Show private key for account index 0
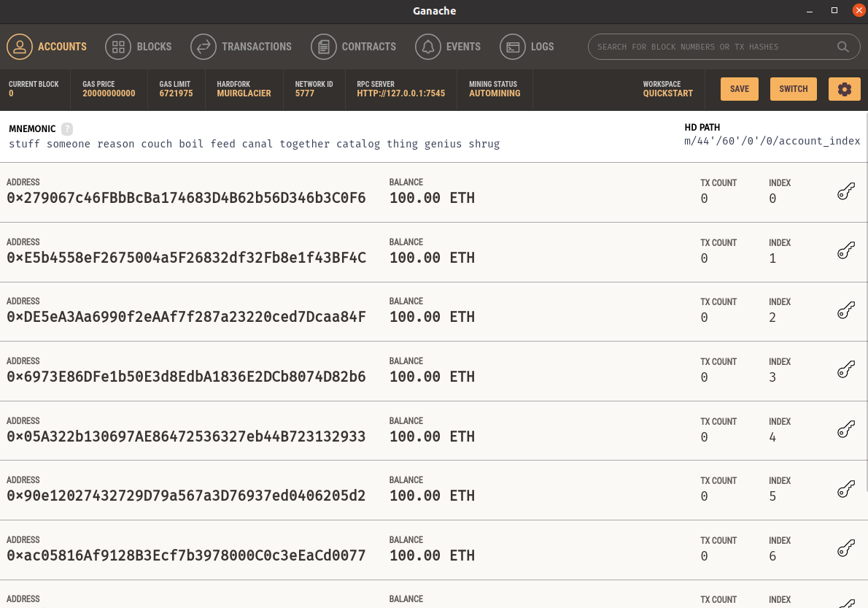The width and height of the screenshot is (868, 608). tap(846, 191)
